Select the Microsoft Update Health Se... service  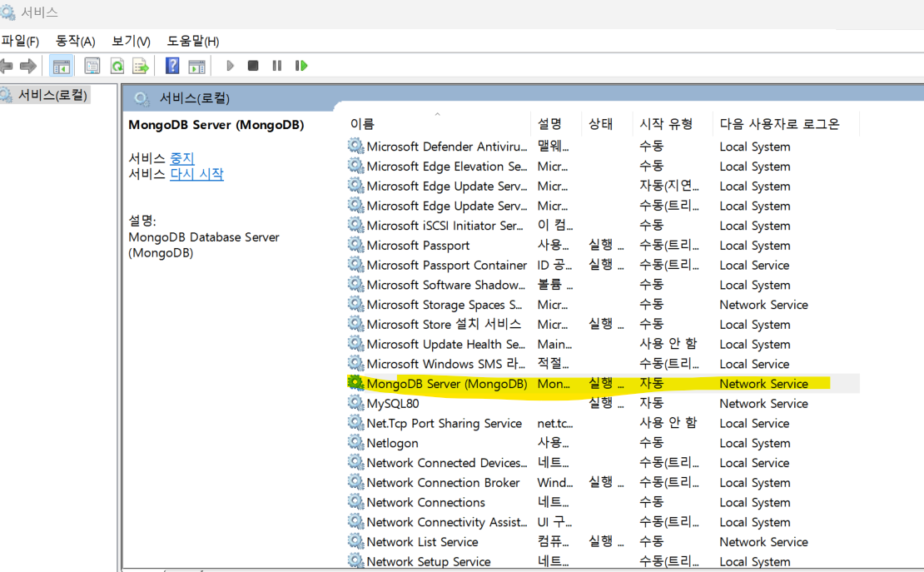[445, 345]
